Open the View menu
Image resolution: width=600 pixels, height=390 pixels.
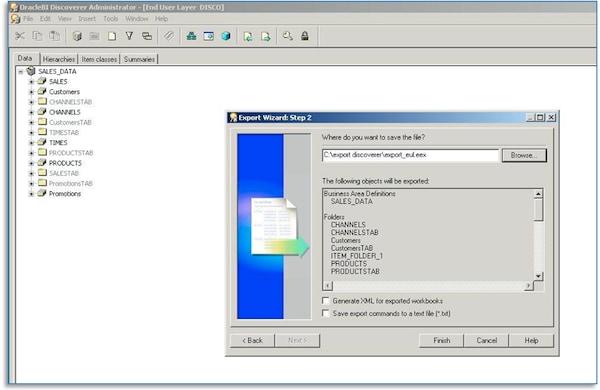coord(64,19)
